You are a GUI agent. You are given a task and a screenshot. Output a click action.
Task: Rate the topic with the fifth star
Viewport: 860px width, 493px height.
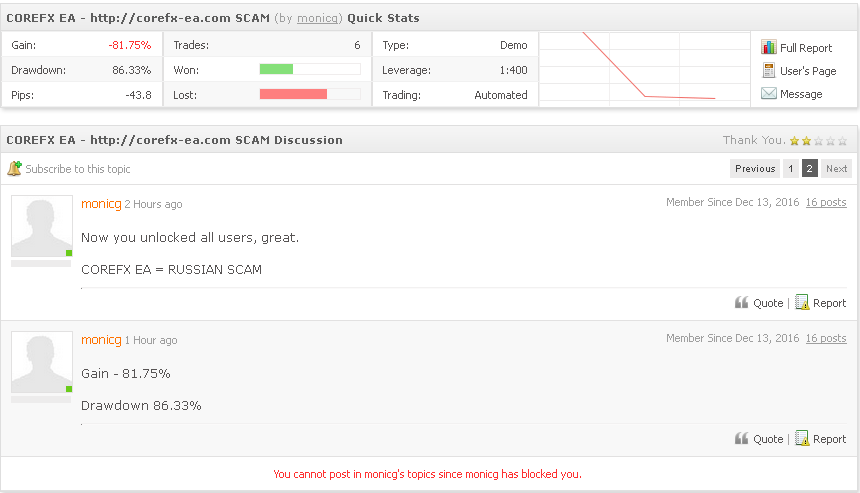pos(842,141)
